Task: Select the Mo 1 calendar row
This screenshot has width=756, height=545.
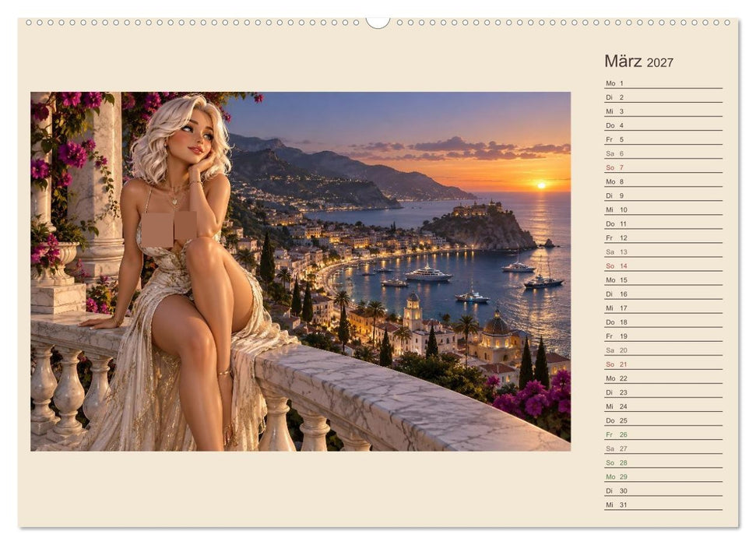Action: (x=663, y=83)
